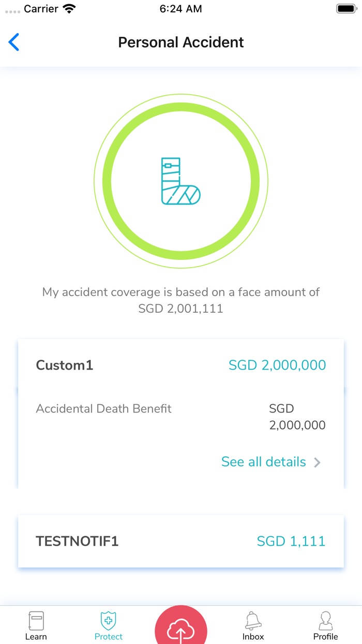This screenshot has height=644, width=362.
Task: Tap the SGD 1,111 amount
Action: click(x=291, y=541)
